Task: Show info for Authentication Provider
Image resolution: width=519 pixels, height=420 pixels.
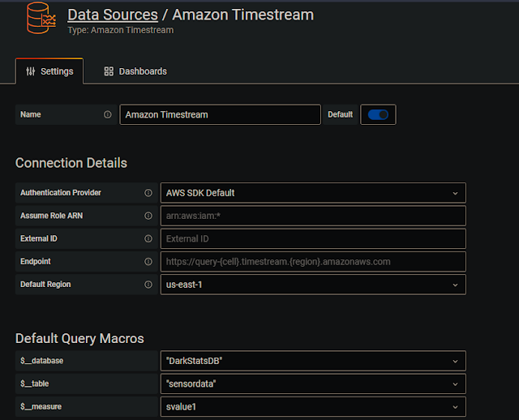Action: point(148,193)
